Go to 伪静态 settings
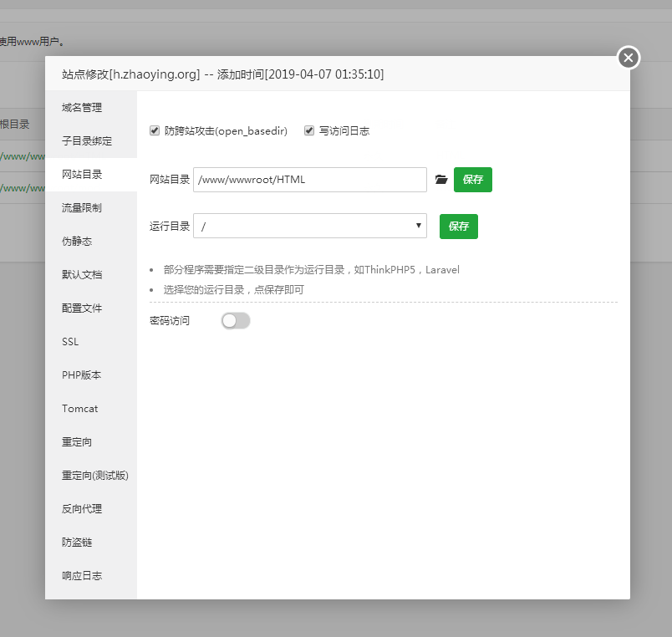Viewport: 672px width, 637px height. tap(91, 242)
